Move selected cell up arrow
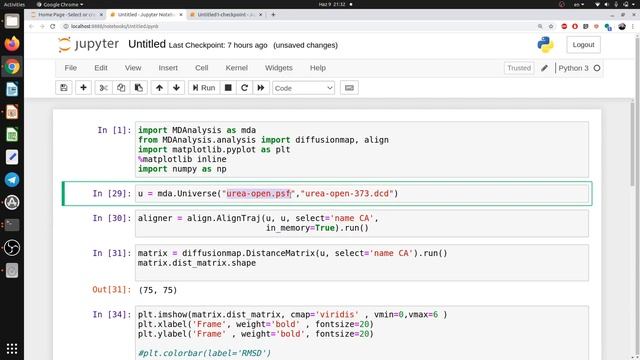 pyautogui.click(x=160, y=88)
